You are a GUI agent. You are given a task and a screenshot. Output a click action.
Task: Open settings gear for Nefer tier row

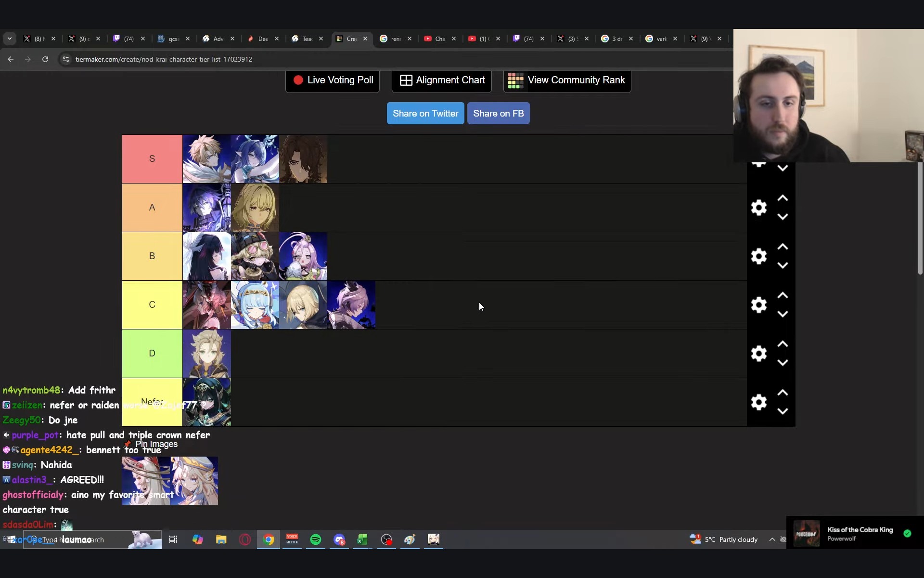point(758,402)
